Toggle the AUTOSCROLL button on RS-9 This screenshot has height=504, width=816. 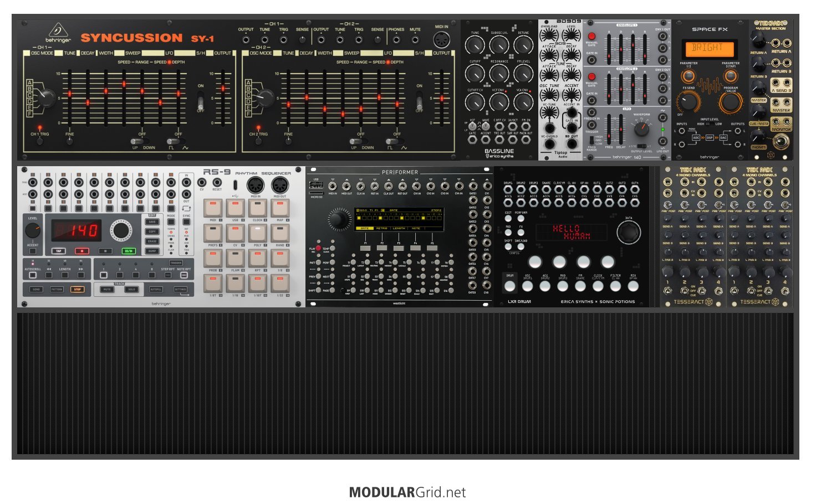tap(33, 275)
